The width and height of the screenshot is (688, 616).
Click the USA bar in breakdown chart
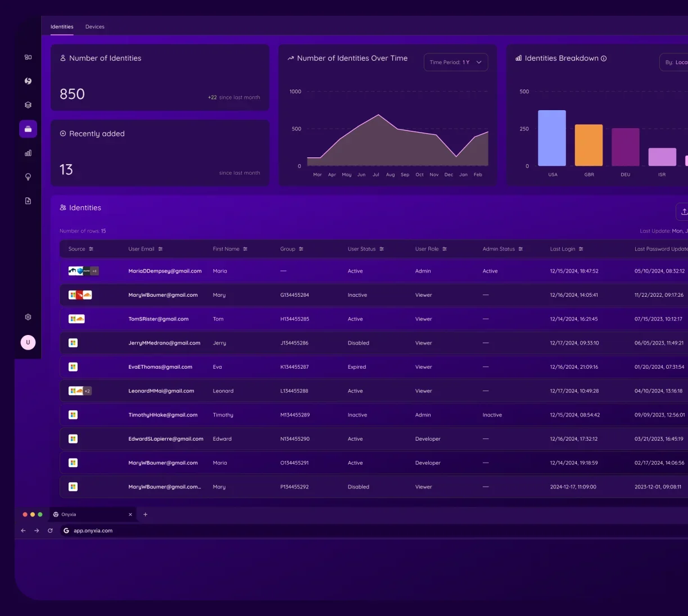tap(552, 138)
